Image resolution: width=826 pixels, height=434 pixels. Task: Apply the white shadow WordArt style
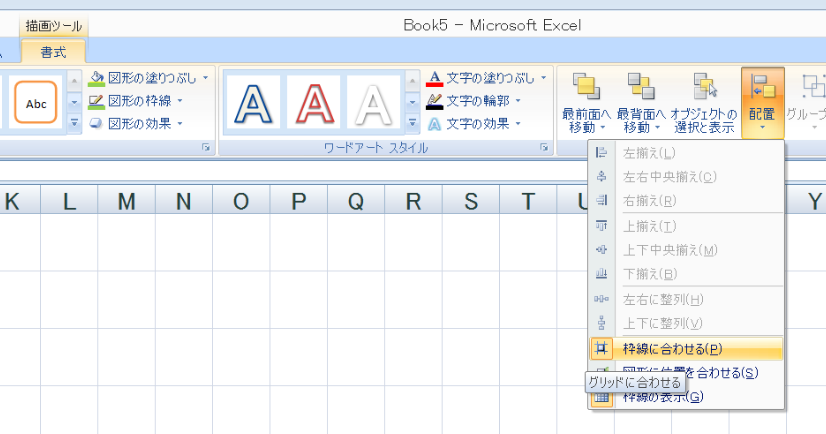coord(373,103)
